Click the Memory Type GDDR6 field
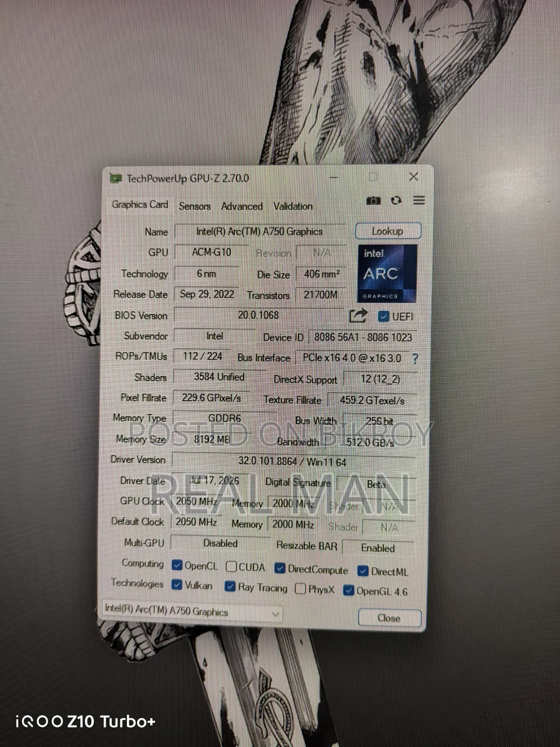The image size is (560, 747). pyautogui.click(x=224, y=418)
